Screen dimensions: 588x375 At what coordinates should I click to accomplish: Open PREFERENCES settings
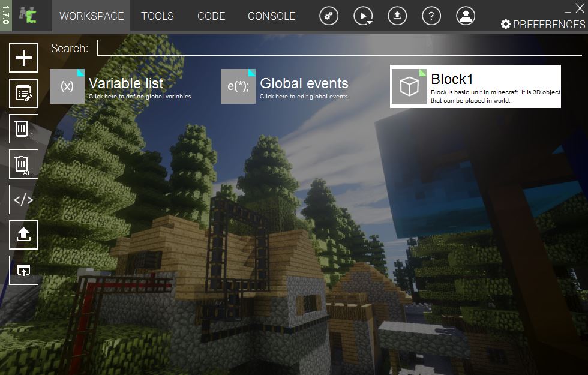(x=543, y=25)
